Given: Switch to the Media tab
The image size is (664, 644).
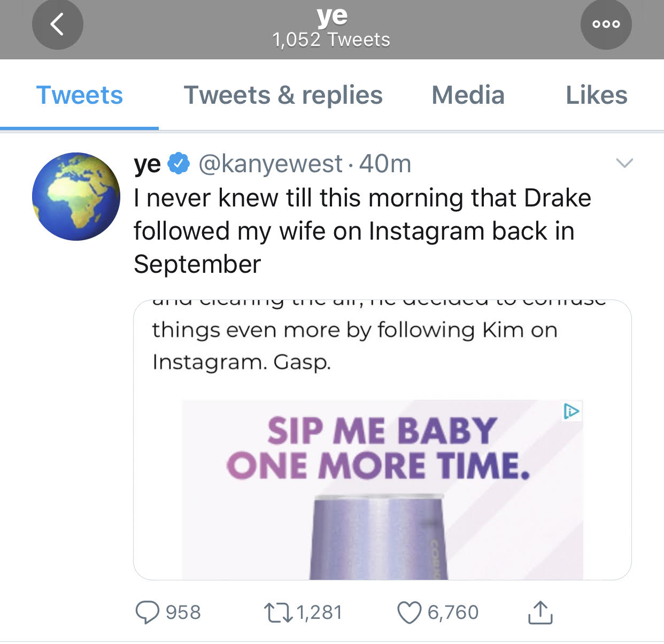Looking at the screenshot, I should pyautogui.click(x=468, y=95).
